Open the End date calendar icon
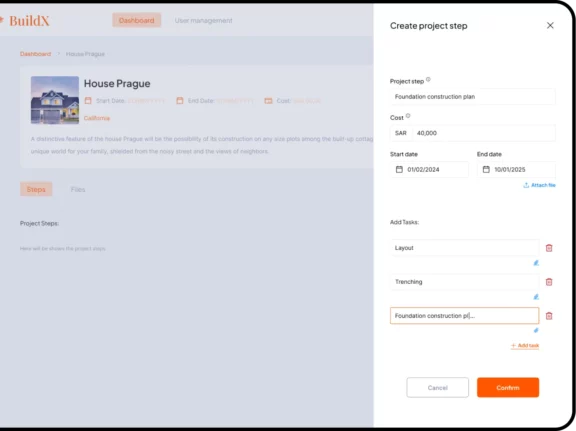This screenshot has height=431, width=576. 486,169
